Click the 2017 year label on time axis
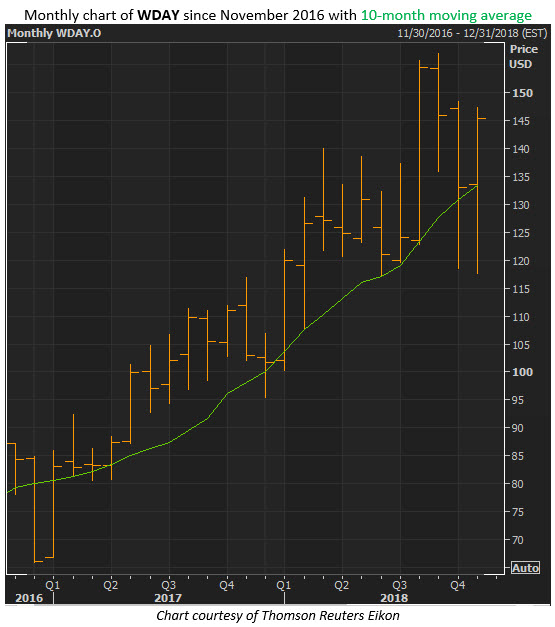The image size is (555, 627). tap(168, 598)
